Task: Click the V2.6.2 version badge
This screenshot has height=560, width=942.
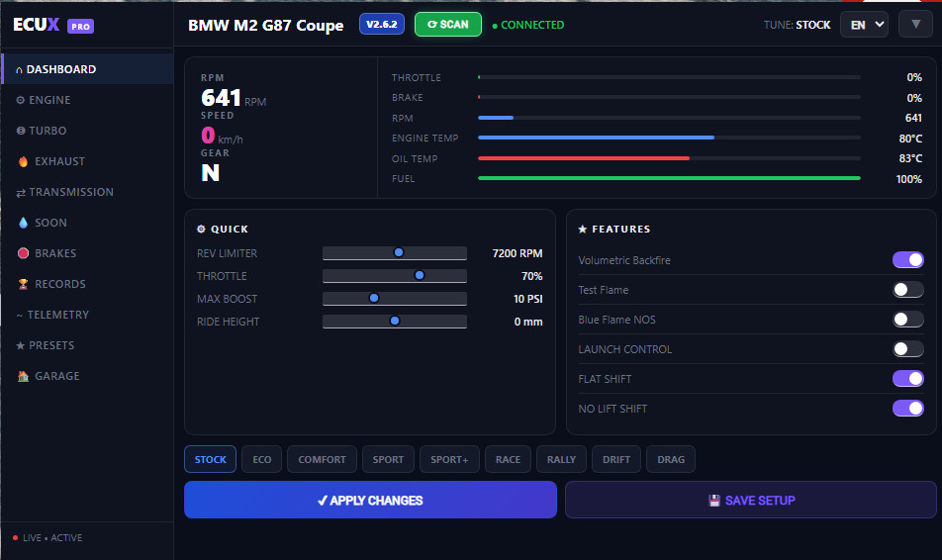Action: click(x=382, y=24)
